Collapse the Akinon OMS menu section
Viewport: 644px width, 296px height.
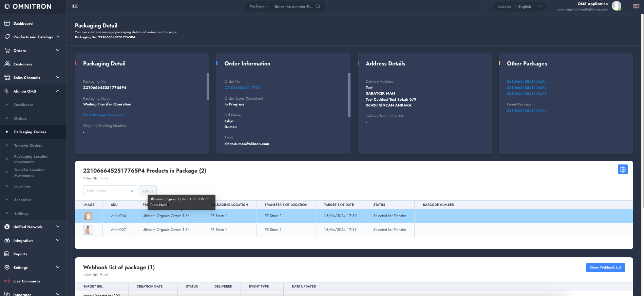point(58,91)
